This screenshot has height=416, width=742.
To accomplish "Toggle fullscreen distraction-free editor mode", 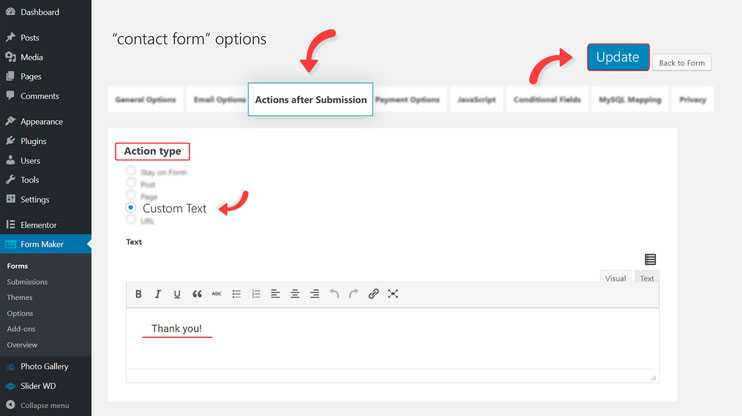I will pos(393,294).
